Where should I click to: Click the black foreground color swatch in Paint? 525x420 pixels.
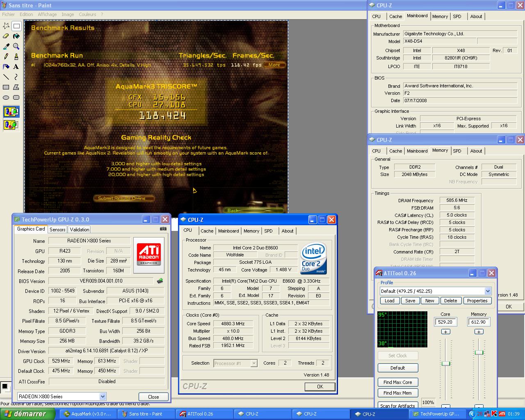(5, 386)
